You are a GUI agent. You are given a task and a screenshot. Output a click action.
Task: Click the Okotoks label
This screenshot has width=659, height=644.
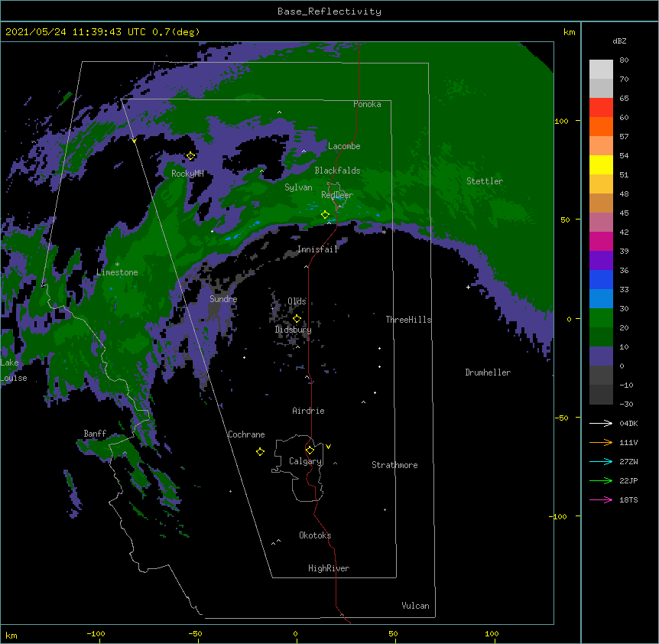[315, 535]
